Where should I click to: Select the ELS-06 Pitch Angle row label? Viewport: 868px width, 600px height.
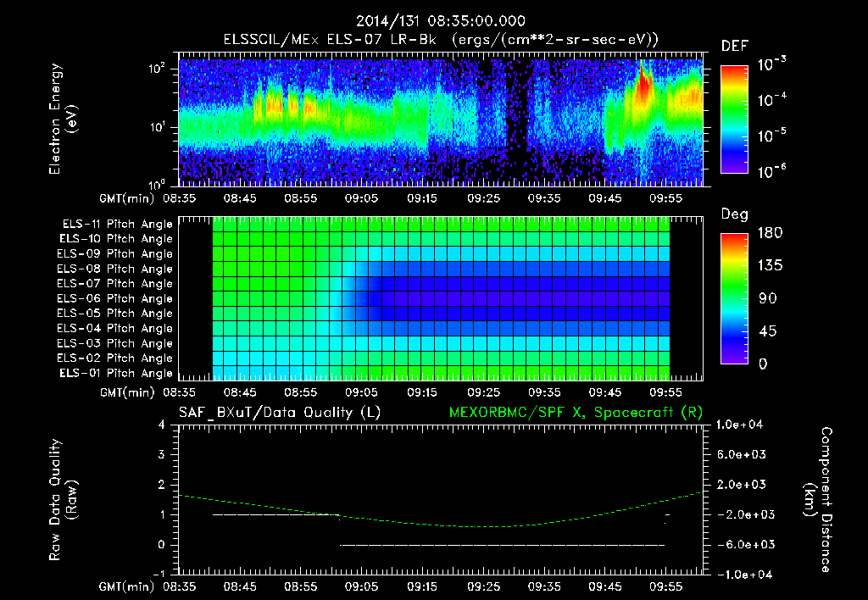click(x=114, y=299)
